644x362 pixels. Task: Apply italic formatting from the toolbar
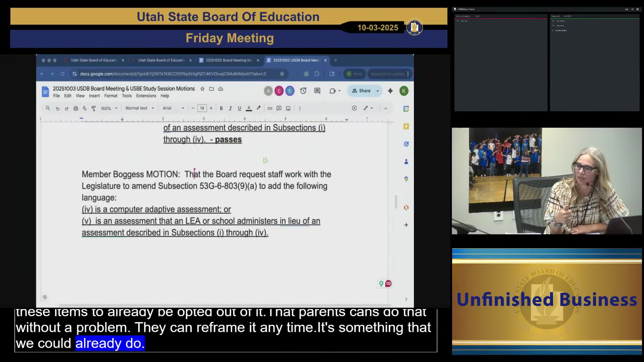[230, 108]
